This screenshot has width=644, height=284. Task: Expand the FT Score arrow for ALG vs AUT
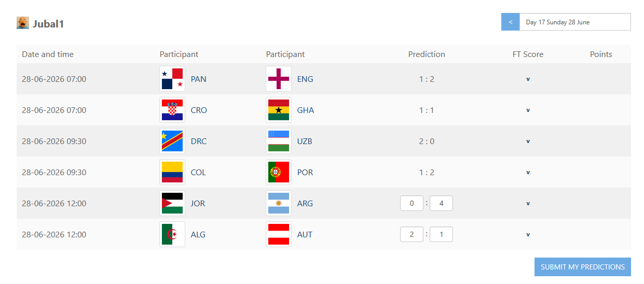528,235
